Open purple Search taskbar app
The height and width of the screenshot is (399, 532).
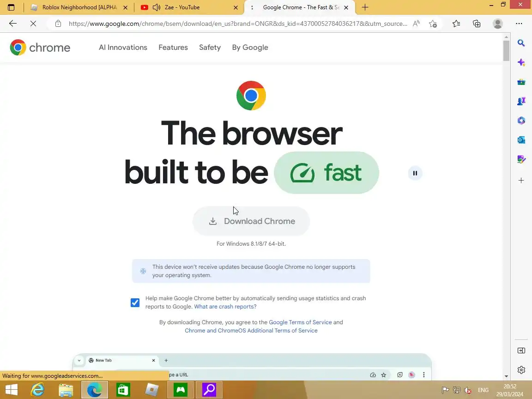coord(209,390)
